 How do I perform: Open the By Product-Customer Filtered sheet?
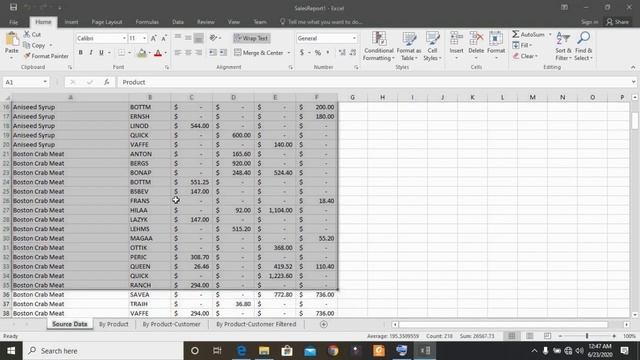(256, 324)
